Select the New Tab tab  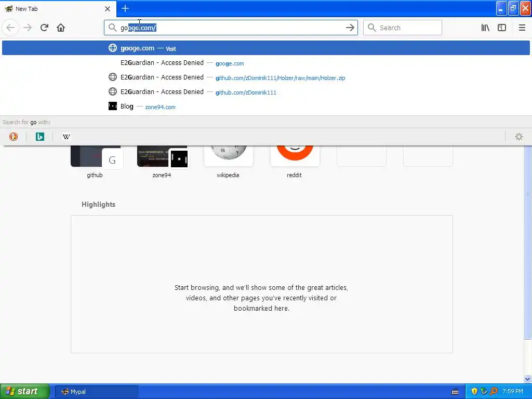(58, 8)
